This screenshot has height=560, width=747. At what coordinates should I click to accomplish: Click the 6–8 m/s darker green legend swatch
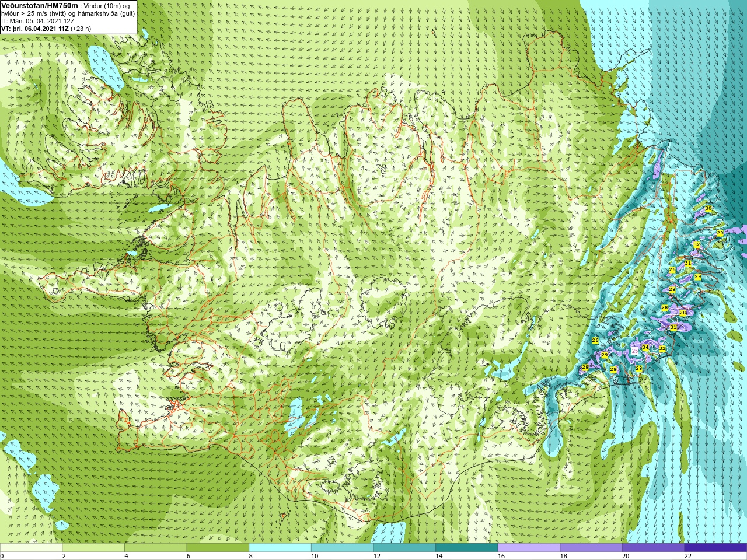pos(218,548)
